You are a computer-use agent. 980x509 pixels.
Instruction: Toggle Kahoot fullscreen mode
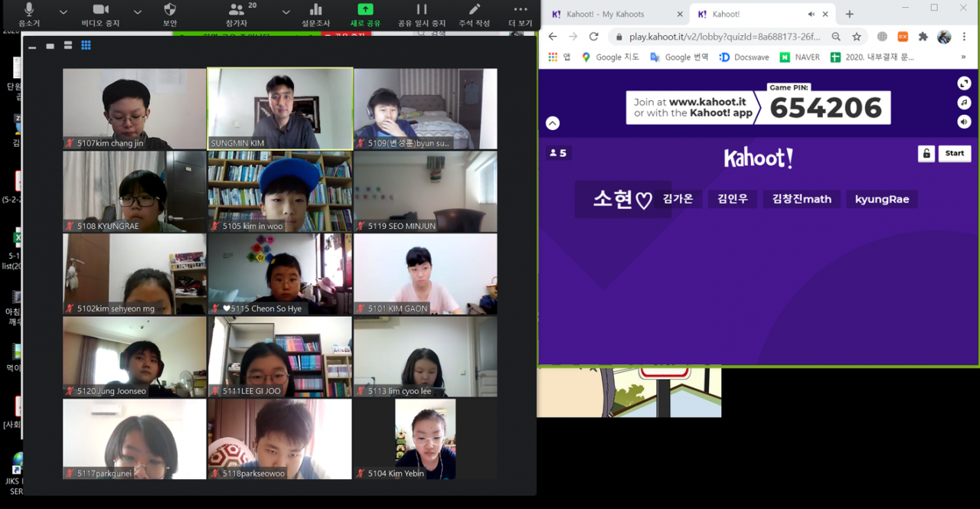coord(965,83)
